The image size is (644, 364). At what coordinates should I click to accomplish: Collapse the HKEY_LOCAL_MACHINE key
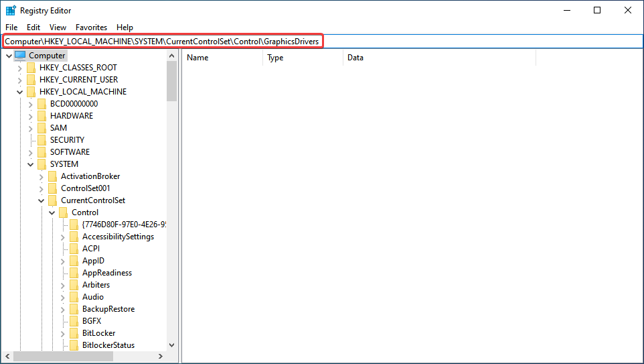[19, 92]
